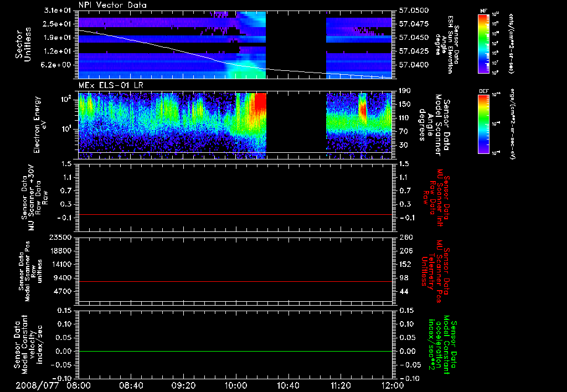Image resolution: width=567 pixels, height=392 pixels.
Task: Click the 'DEF' label above the color bar
Action: (x=484, y=91)
